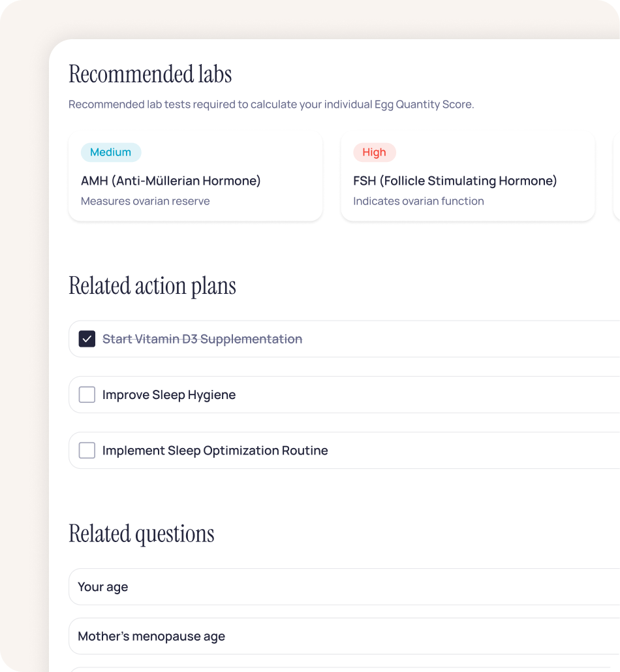The width and height of the screenshot is (620, 672).
Task: Click the partially visible third lab card
Action: coord(616,176)
